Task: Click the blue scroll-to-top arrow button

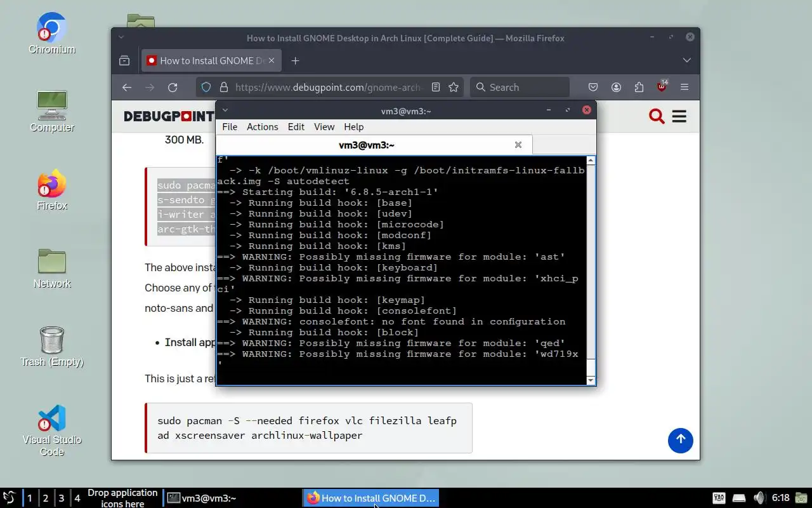Action: [x=680, y=440]
